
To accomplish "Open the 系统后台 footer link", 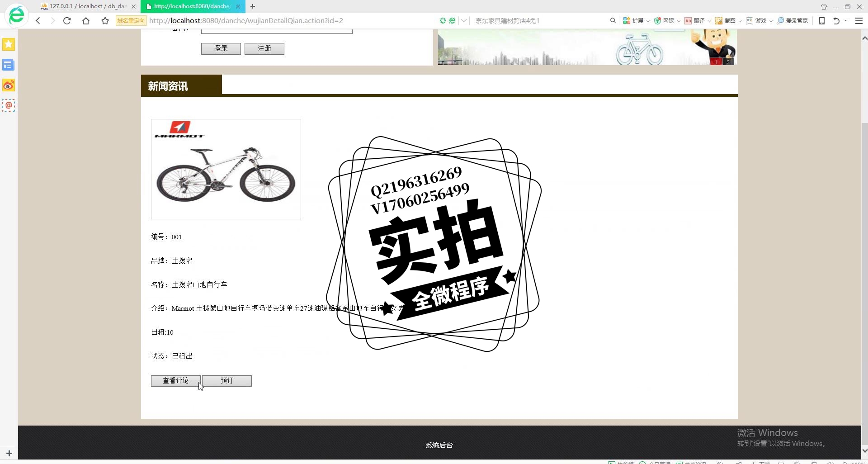I will coord(439,445).
